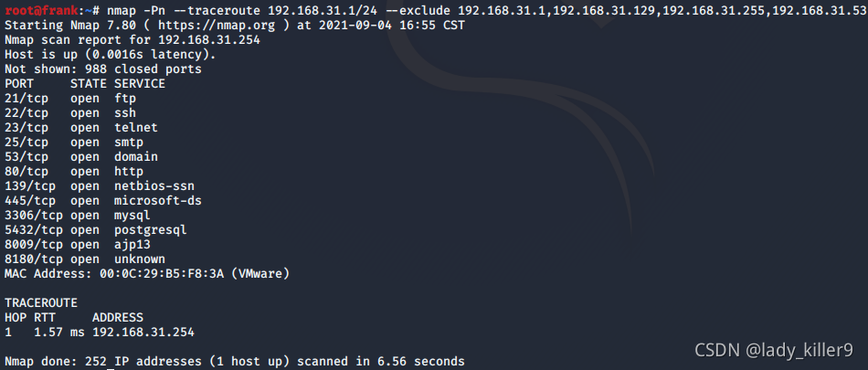Click the microsoft-ds service name
The image size is (868, 370).
coord(158,200)
